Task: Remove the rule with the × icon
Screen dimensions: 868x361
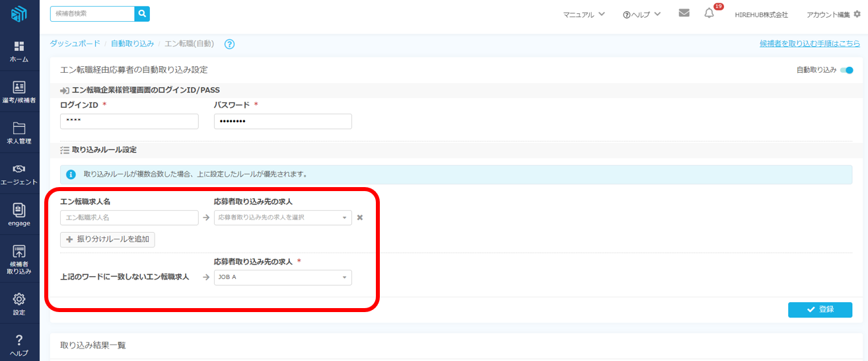Action: point(360,218)
